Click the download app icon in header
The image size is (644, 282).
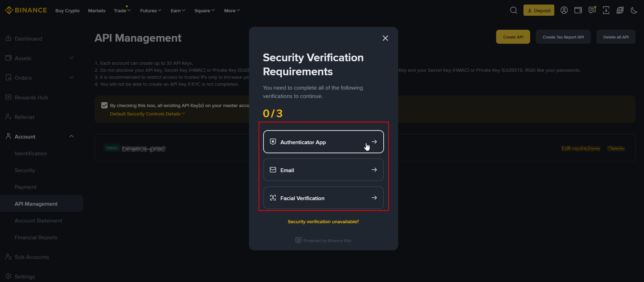[x=606, y=10]
